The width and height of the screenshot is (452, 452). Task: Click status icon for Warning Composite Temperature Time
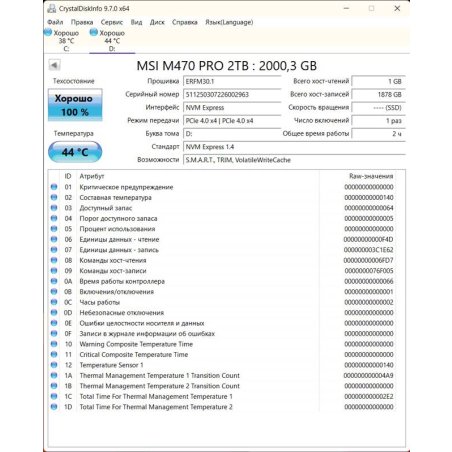click(x=54, y=344)
